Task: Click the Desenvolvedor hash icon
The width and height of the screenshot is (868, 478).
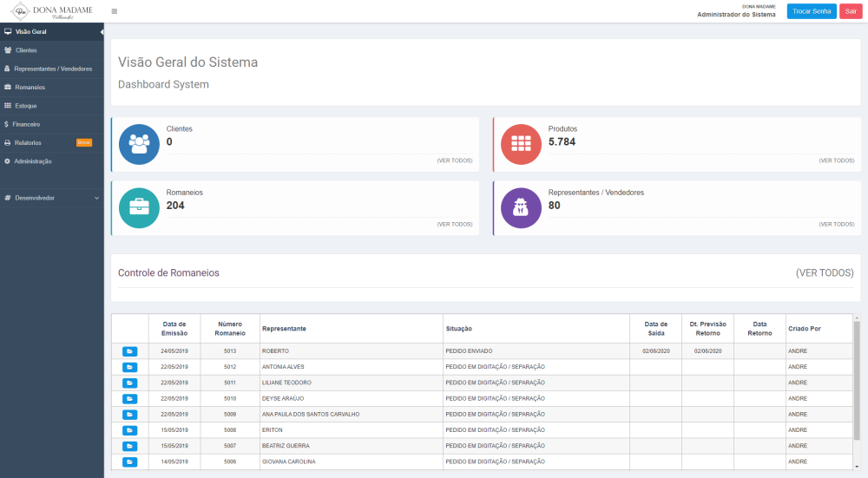Action: coord(8,198)
